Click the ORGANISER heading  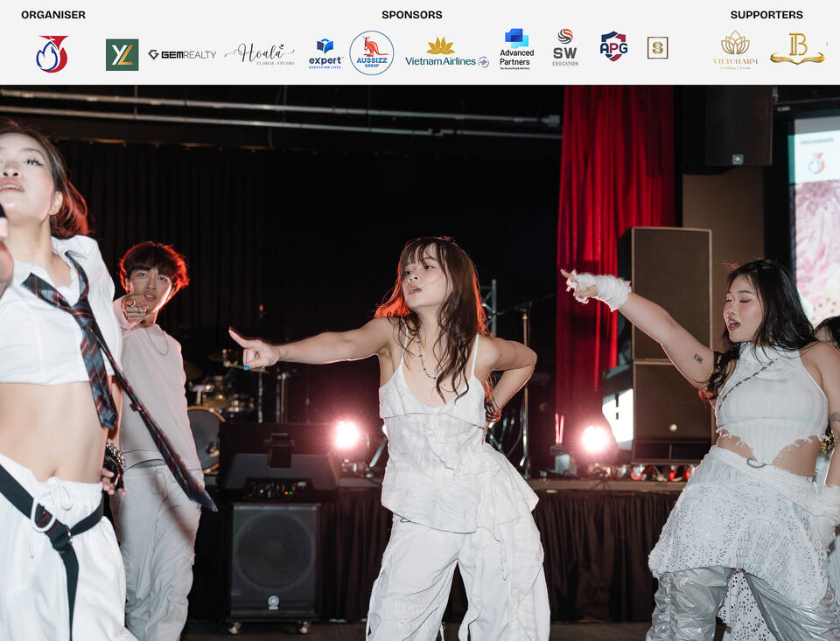click(53, 15)
